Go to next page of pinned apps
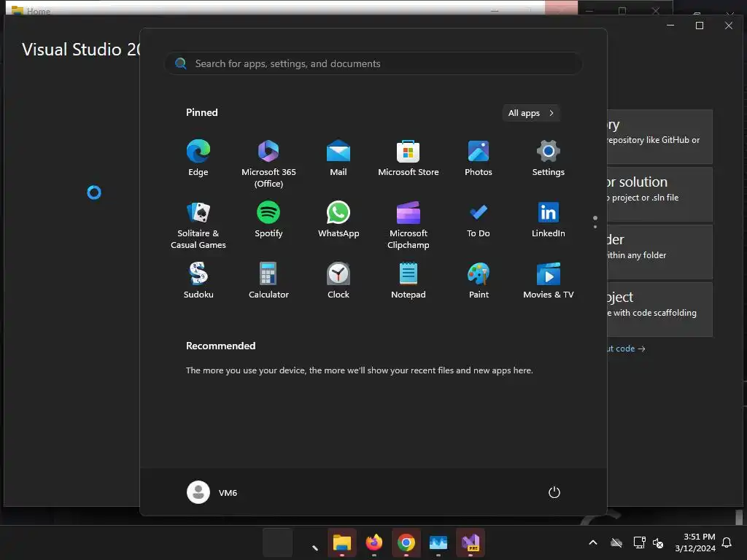 click(595, 227)
